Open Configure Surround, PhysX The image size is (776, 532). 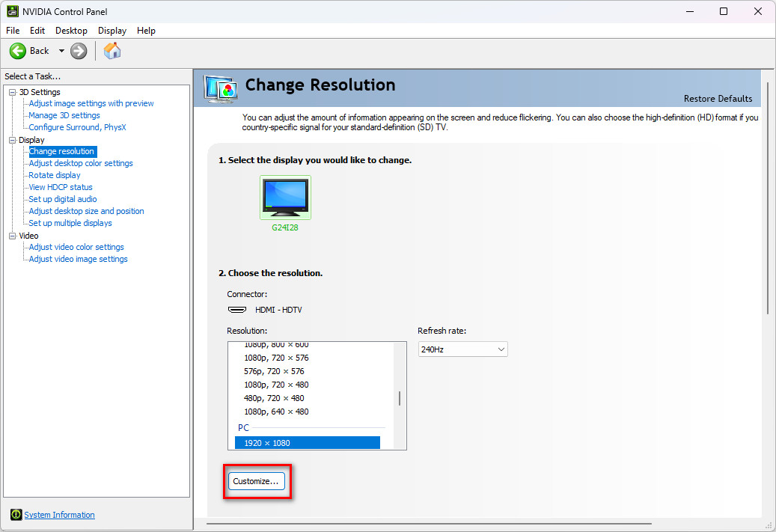point(77,127)
